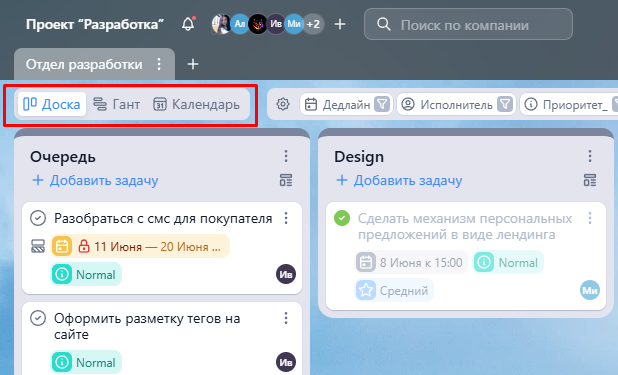The width and height of the screenshot is (618, 375).
Task: Click the gray calendar icon on '8 Июня' chip
Action: [365, 262]
